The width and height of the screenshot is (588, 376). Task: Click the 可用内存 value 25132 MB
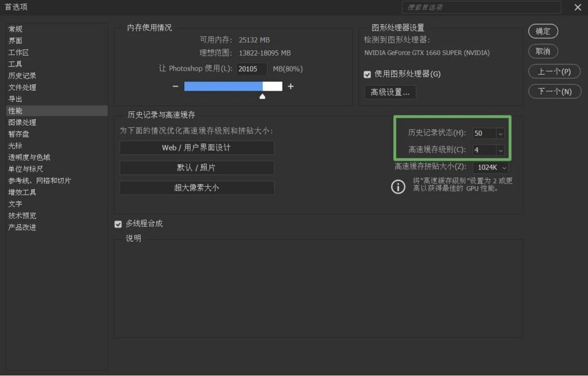[254, 40]
